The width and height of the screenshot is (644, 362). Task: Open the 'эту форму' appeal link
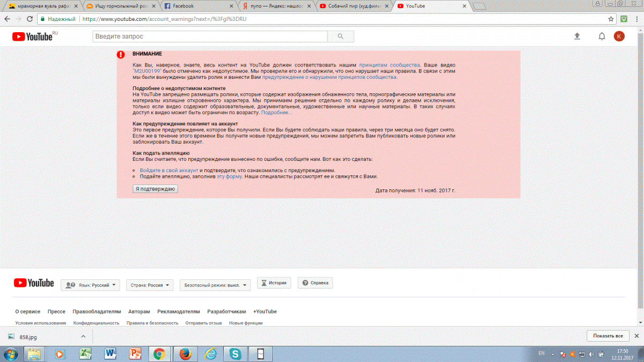click(x=230, y=176)
